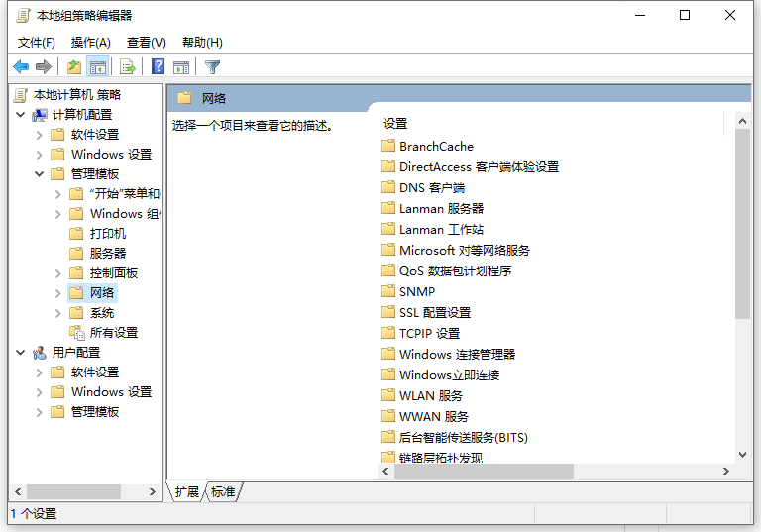The image size is (761, 532).
Task: Click the Forward arrow toolbar icon
Action: click(43, 66)
